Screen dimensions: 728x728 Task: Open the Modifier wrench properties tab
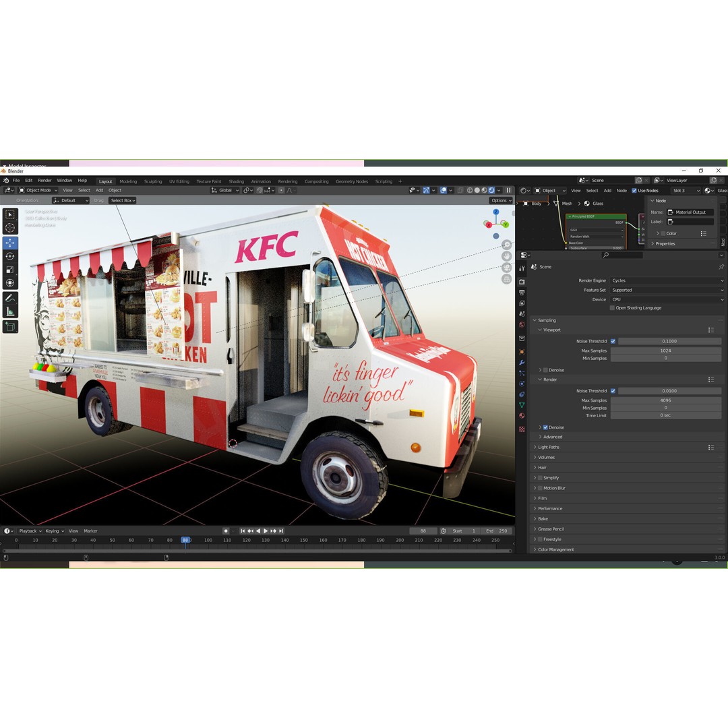point(522,363)
